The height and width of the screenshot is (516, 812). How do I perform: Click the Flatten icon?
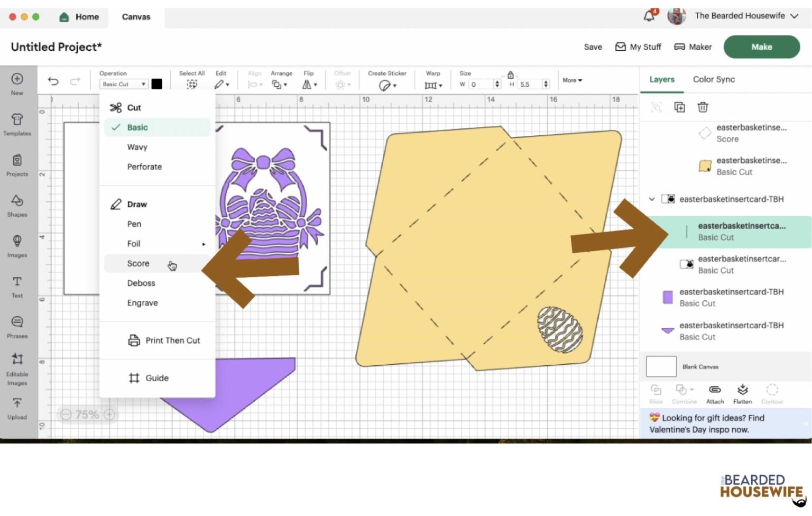click(x=742, y=393)
